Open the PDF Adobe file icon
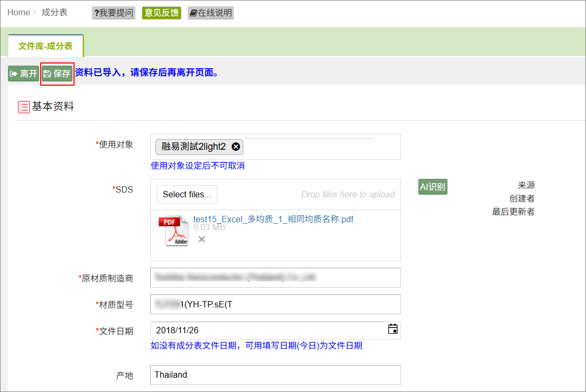The height and width of the screenshot is (392, 586). [173, 231]
